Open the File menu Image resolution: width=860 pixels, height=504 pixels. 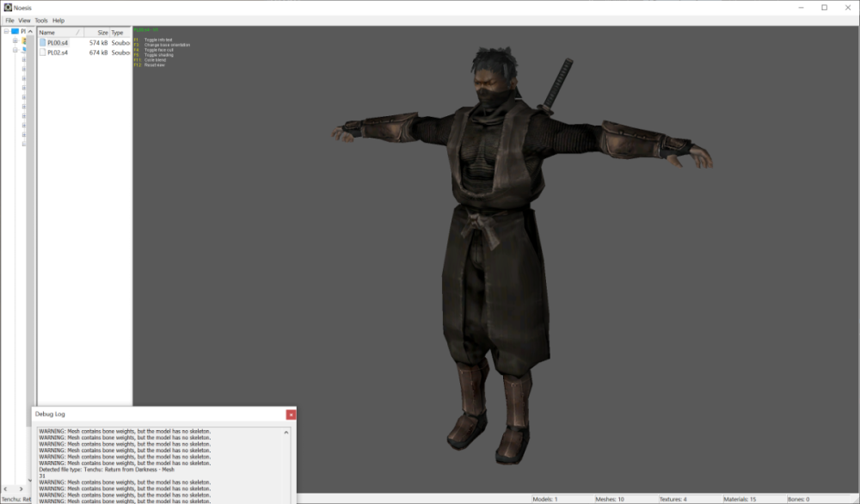(9, 21)
